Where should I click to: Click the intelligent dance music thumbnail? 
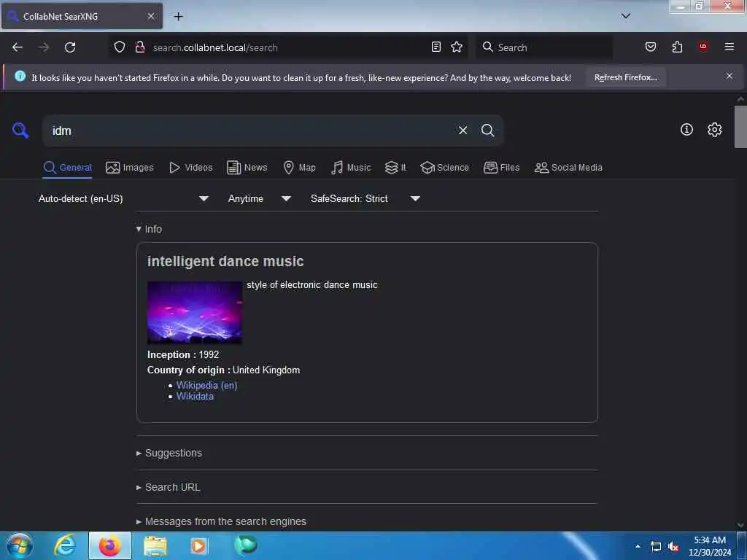tap(195, 312)
